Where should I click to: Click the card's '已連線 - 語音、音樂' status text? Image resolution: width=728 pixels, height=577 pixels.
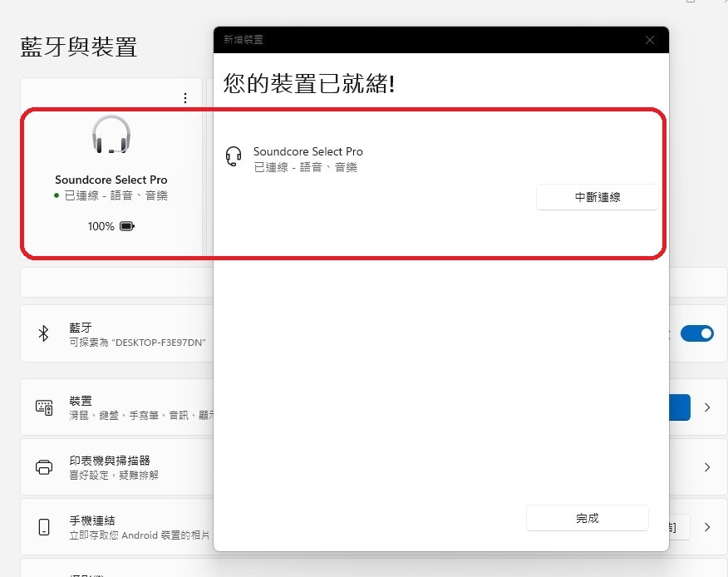(x=116, y=195)
